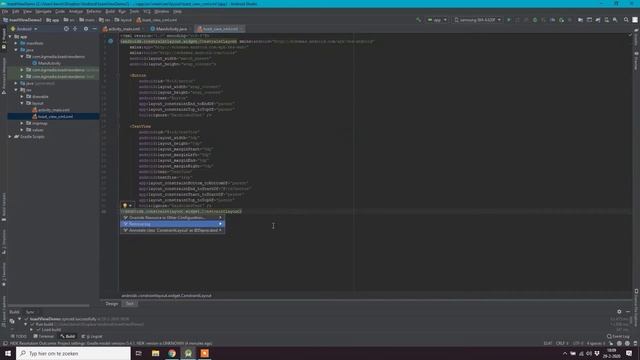Click Build panel settings gear icon
This screenshot has width=640, height=360.
point(619,312)
